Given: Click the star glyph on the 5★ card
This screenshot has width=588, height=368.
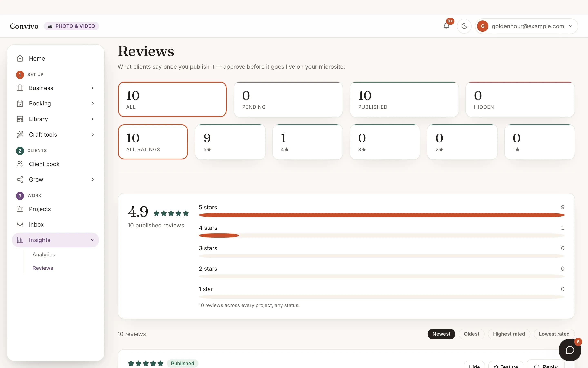Looking at the screenshot, I should [x=209, y=149].
